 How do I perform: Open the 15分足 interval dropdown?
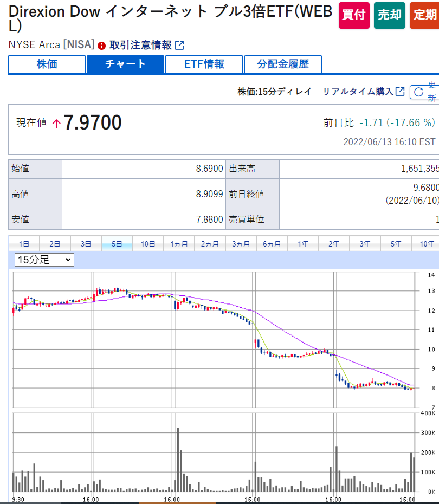click(44, 260)
